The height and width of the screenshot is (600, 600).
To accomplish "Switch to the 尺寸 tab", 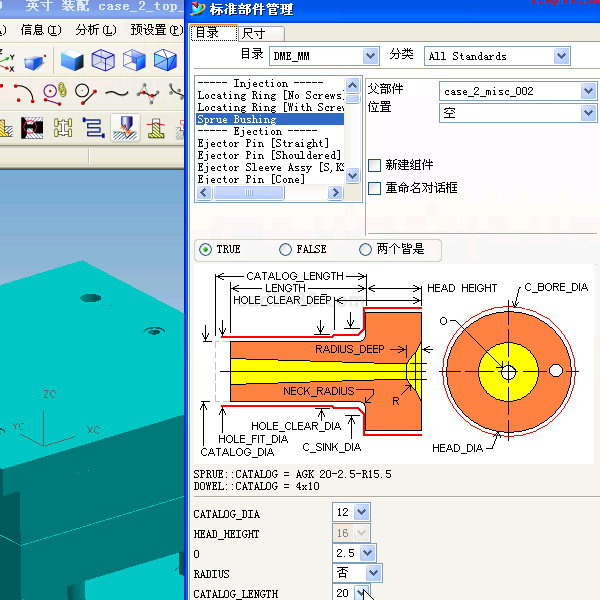I will pos(253,34).
